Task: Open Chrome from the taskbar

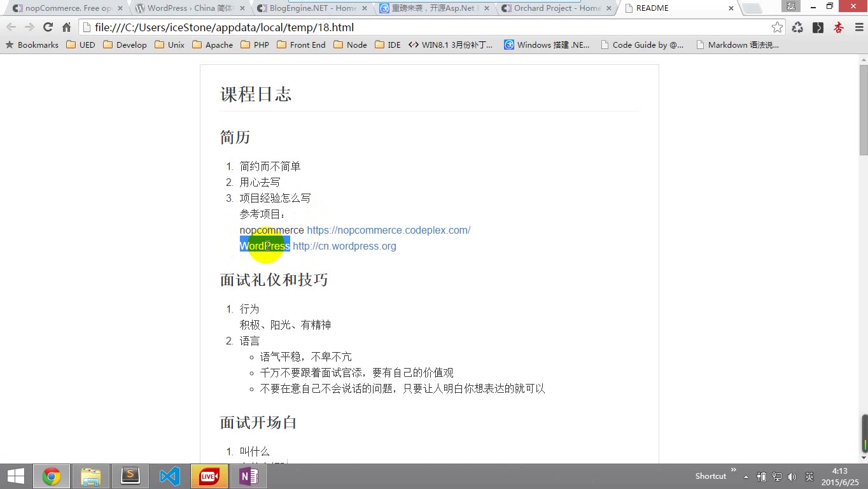Action: tap(52, 476)
